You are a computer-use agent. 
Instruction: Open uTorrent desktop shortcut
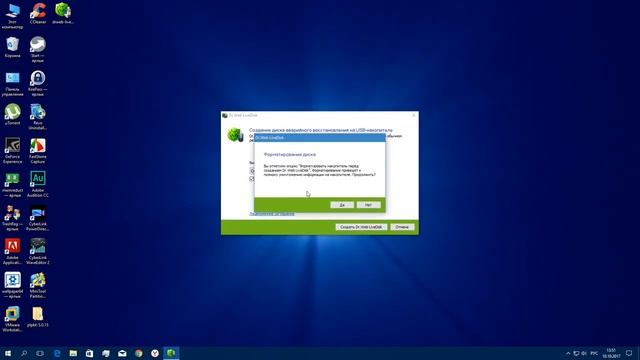click(13, 114)
